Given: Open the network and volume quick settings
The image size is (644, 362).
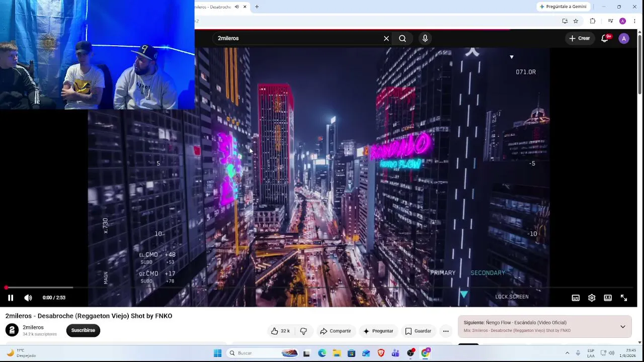Looking at the screenshot, I should pos(607,353).
